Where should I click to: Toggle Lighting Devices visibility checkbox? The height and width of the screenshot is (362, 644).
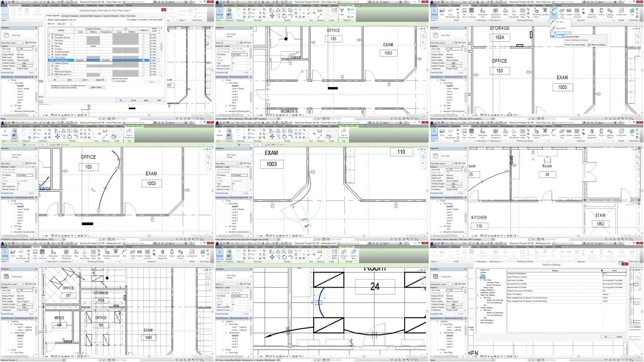(x=52, y=60)
